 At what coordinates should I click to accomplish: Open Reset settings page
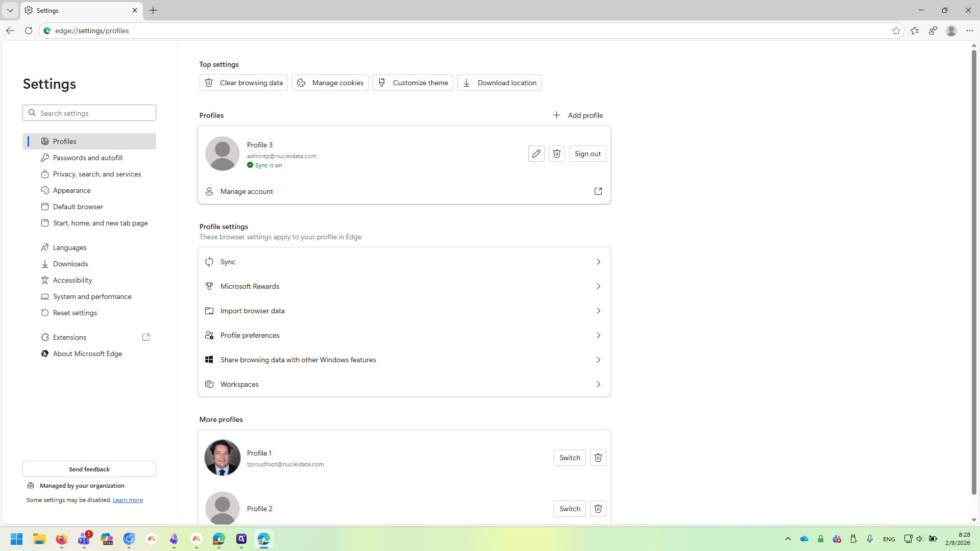pyautogui.click(x=89, y=313)
